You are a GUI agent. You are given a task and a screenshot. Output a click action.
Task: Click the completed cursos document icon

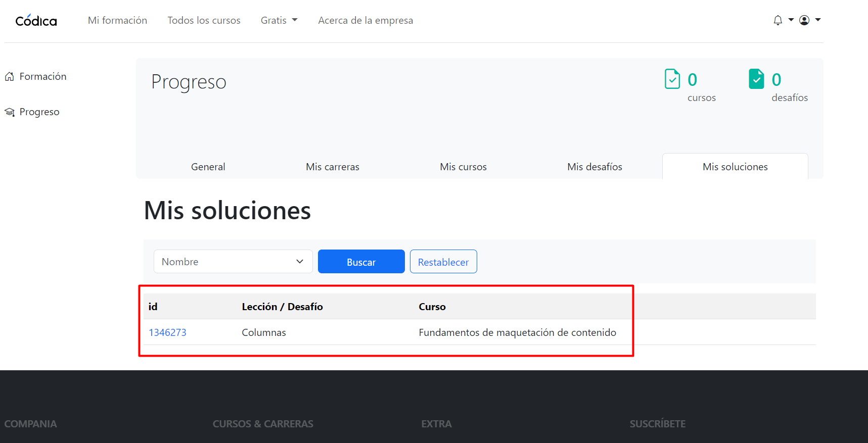(x=672, y=79)
